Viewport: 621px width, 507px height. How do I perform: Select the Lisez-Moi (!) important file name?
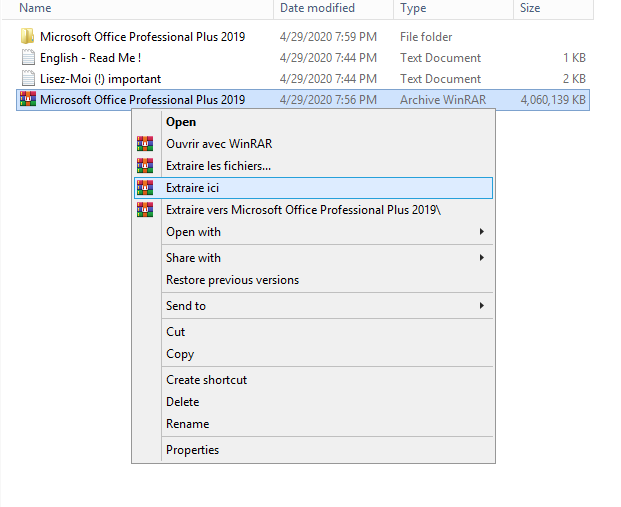(x=101, y=79)
